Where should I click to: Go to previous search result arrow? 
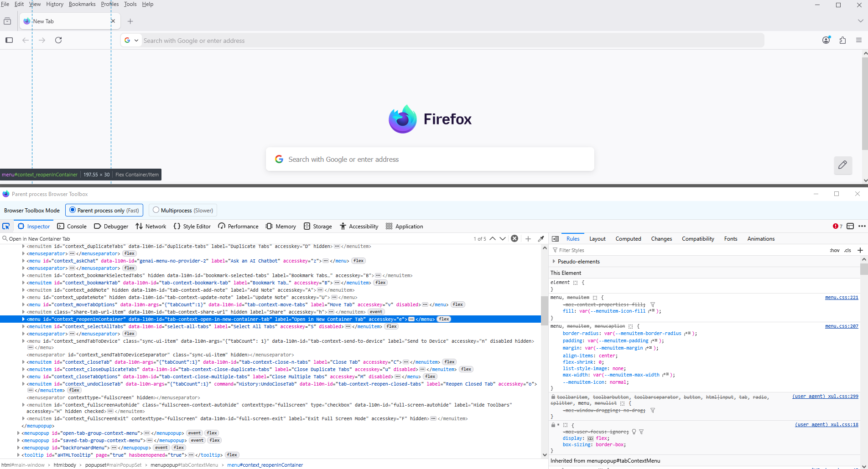(493, 238)
